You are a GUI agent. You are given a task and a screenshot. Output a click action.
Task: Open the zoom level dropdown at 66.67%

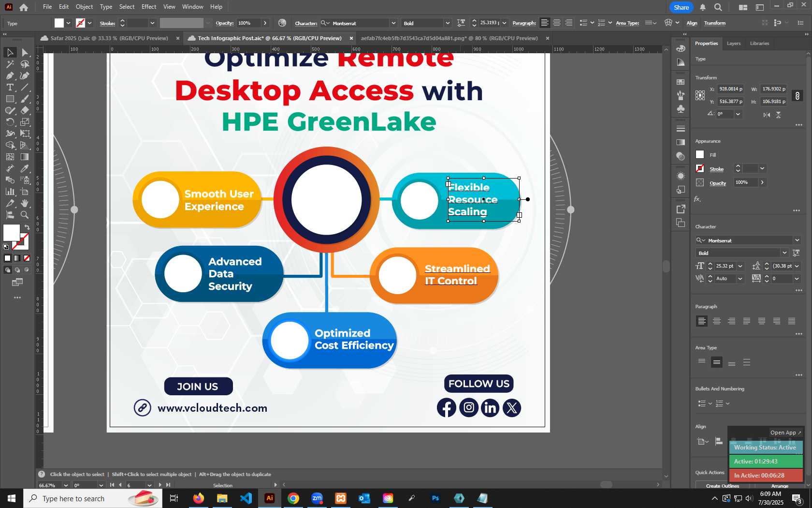point(66,485)
